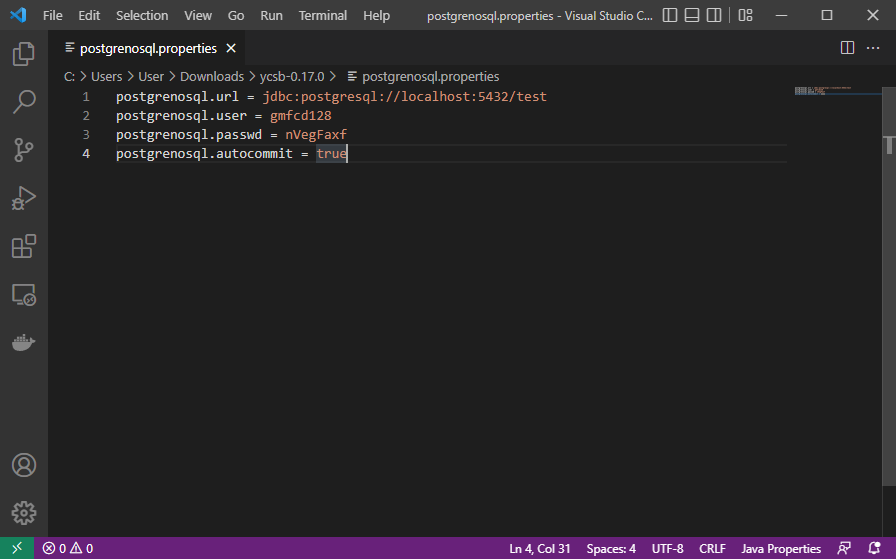896x559 pixels.
Task: Expand the postgrenosql.properties breadcrumb file
Action: [423, 77]
